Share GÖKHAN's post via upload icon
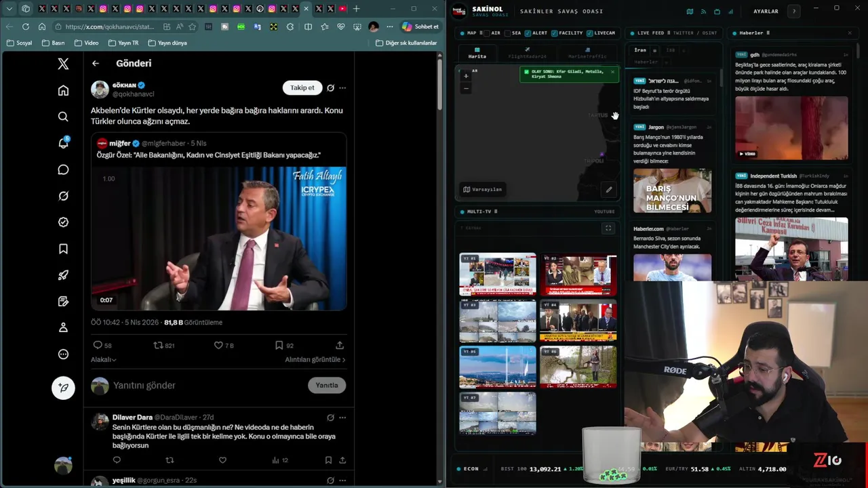This screenshot has height=488, width=868. pyautogui.click(x=340, y=345)
